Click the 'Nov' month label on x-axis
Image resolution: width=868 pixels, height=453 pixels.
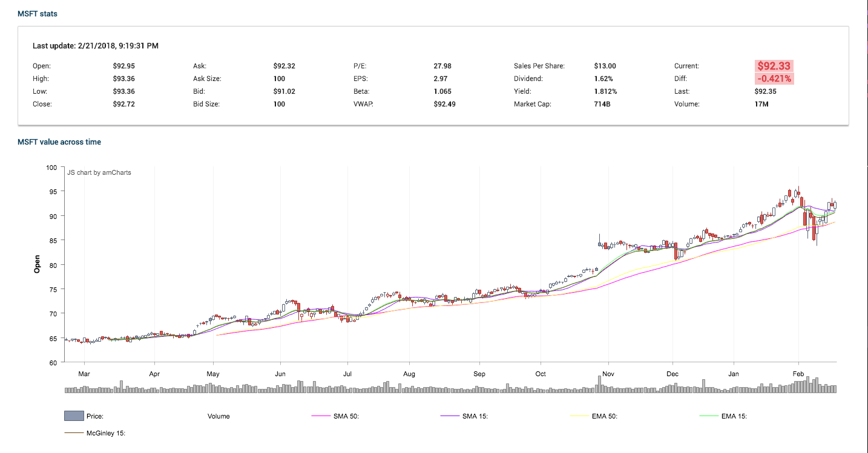pos(608,374)
